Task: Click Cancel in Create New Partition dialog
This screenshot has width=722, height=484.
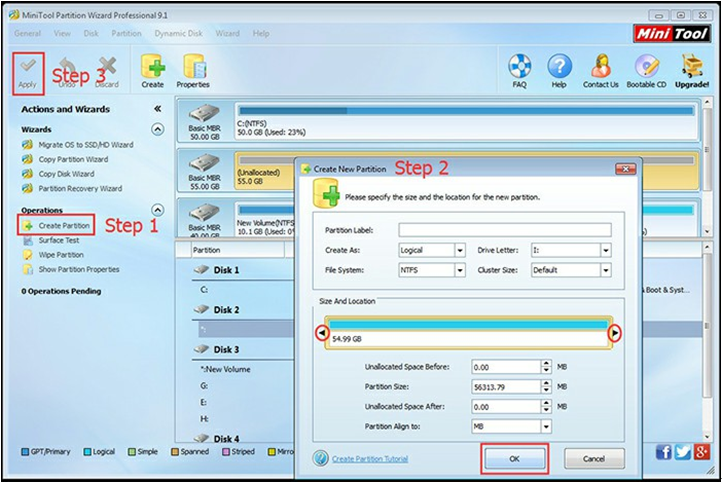Action: [594, 459]
